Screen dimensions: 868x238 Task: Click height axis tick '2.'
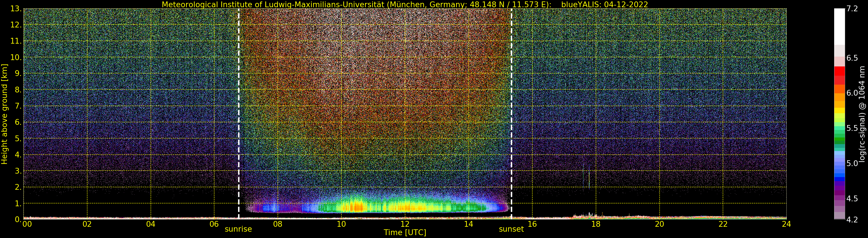pyautogui.click(x=18, y=187)
